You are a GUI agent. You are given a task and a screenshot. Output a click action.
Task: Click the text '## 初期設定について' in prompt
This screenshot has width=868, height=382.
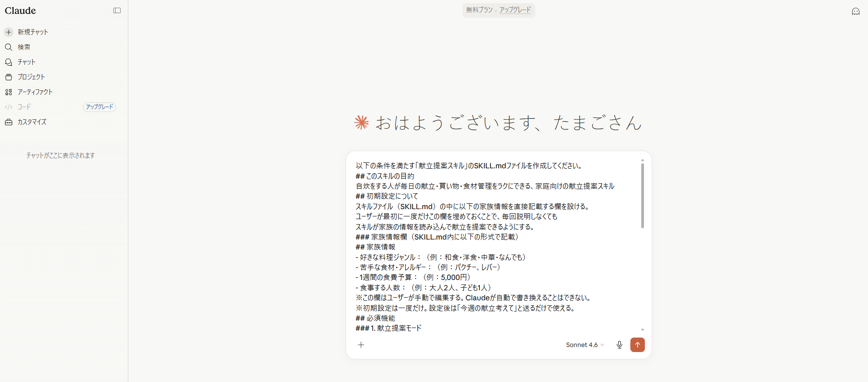pyautogui.click(x=387, y=196)
